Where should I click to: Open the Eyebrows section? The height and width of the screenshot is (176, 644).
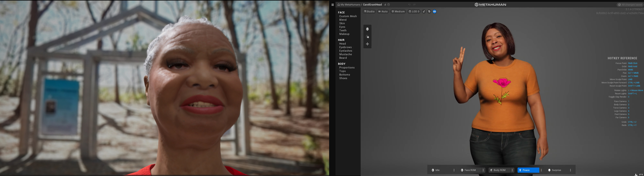(x=345, y=47)
